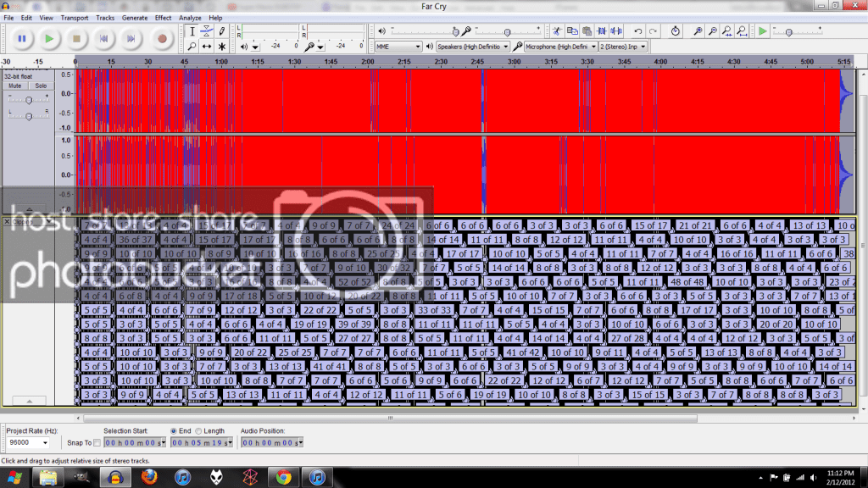
Task: Click the Pause transport button
Action: point(22,39)
